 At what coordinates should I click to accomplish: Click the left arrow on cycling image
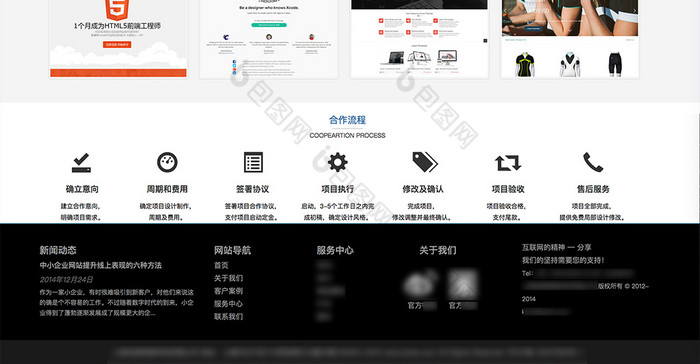click(x=505, y=11)
